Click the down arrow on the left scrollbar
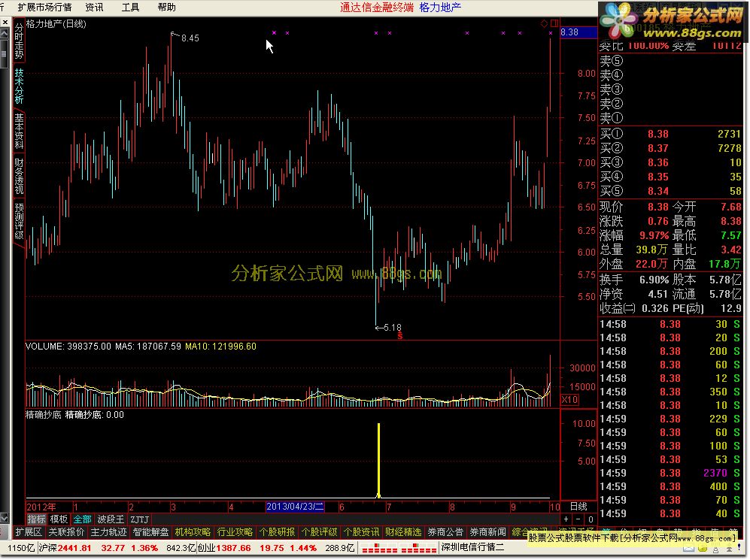Screen dimensions: 750x560 pyautogui.click(x=5, y=517)
